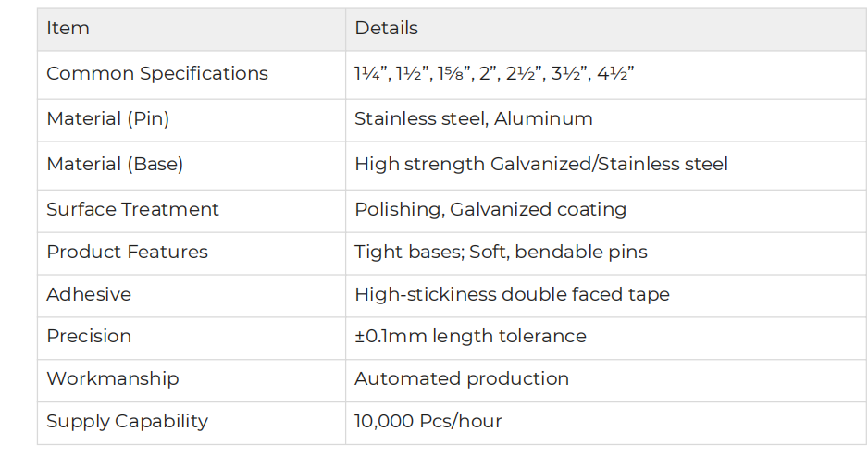Click 'Automated production' text
868x457 pixels.
point(462,379)
